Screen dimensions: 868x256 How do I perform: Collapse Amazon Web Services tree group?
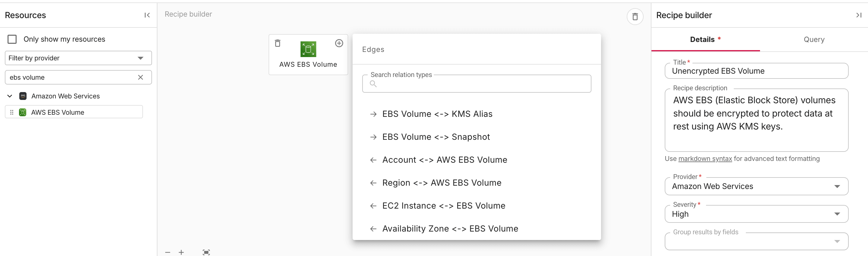pyautogui.click(x=10, y=96)
